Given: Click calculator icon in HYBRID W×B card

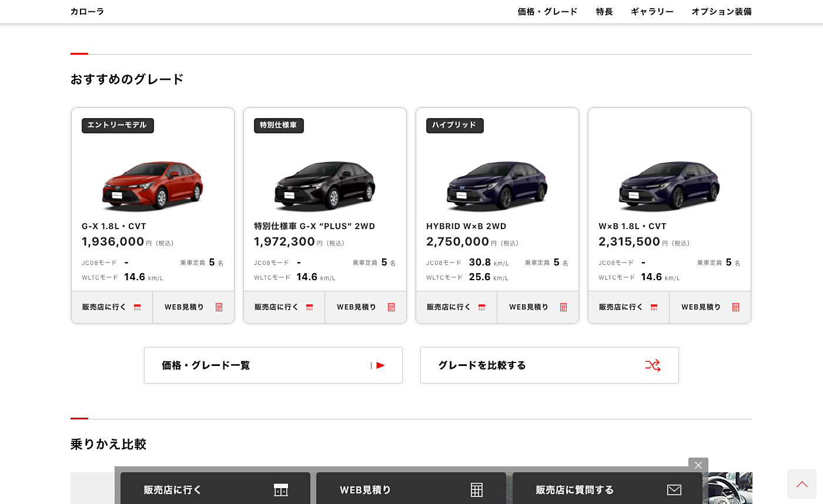Looking at the screenshot, I should point(564,307).
